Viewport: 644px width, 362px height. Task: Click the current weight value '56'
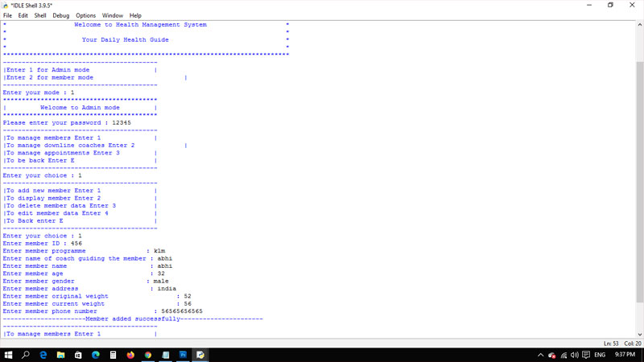(x=188, y=304)
